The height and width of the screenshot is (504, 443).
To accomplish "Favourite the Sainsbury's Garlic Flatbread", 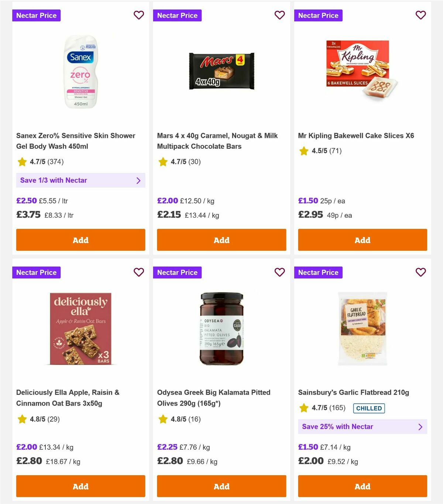I will pyautogui.click(x=421, y=272).
